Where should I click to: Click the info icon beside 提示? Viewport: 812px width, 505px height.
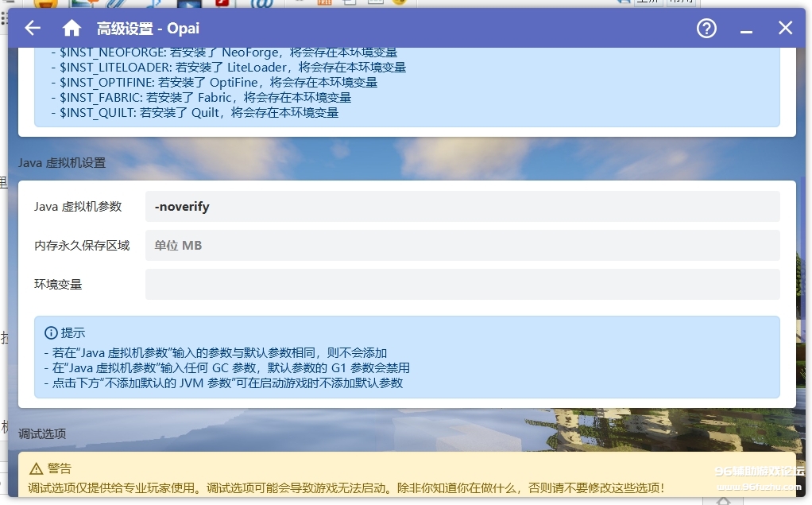pyautogui.click(x=51, y=333)
